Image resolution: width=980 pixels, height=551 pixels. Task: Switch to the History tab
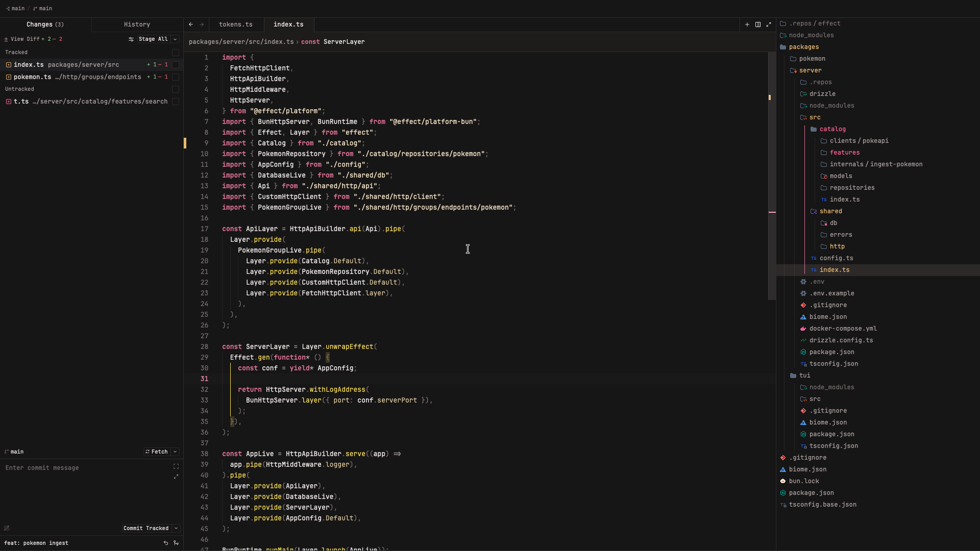tap(137, 24)
